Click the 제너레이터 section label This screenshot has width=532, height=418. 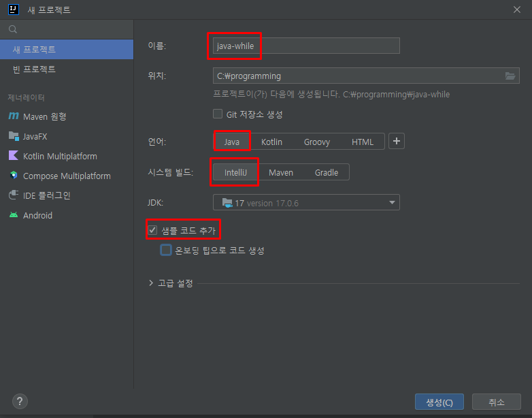pyautogui.click(x=26, y=98)
